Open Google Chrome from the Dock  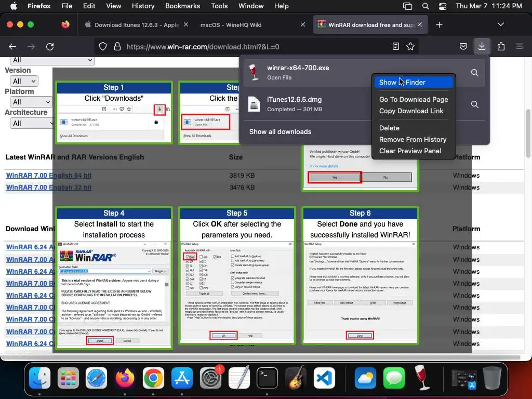(153, 378)
